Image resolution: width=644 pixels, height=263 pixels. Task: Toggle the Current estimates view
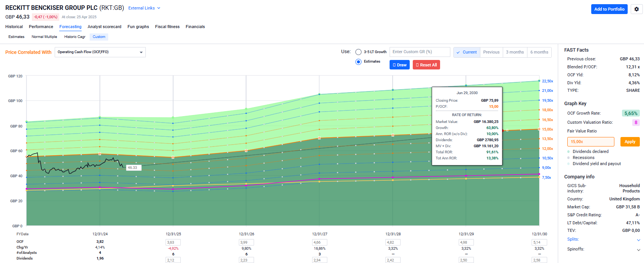[x=467, y=52]
